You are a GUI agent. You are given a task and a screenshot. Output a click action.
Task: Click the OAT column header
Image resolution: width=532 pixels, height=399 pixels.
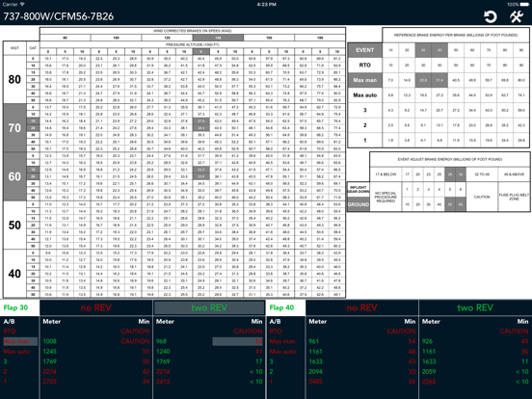point(33,48)
